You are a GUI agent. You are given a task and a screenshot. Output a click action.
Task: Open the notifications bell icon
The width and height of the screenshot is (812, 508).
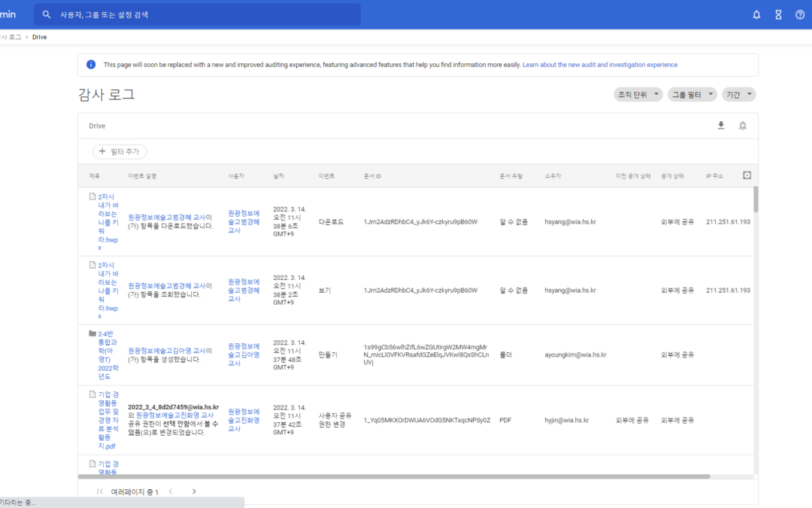[x=756, y=14]
